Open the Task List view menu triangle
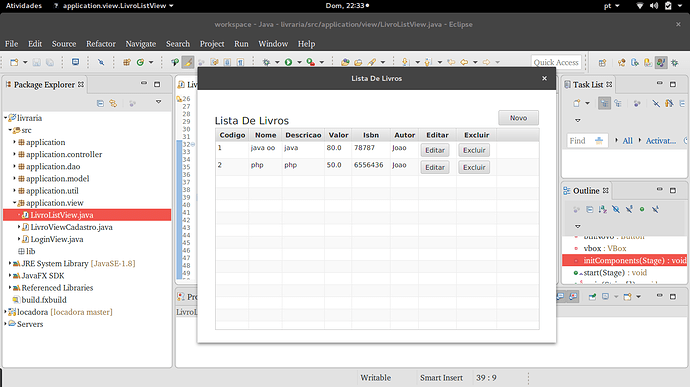The width and height of the screenshot is (690, 387). point(578,120)
